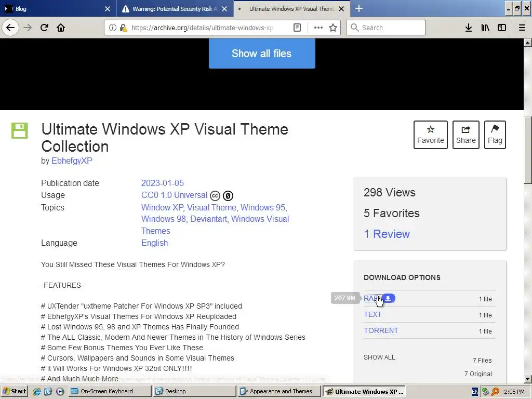532x399 pixels.
Task: Click the RAR download arrow badge
Action: (388, 298)
